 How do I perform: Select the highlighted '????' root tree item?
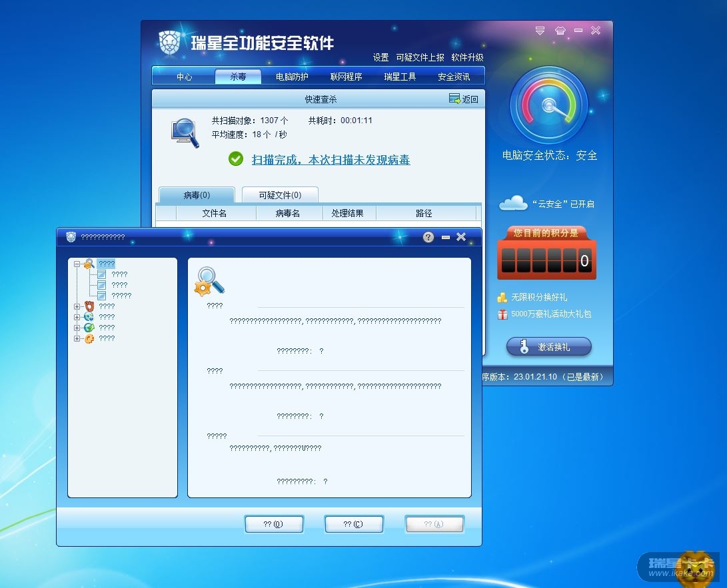pos(106,264)
